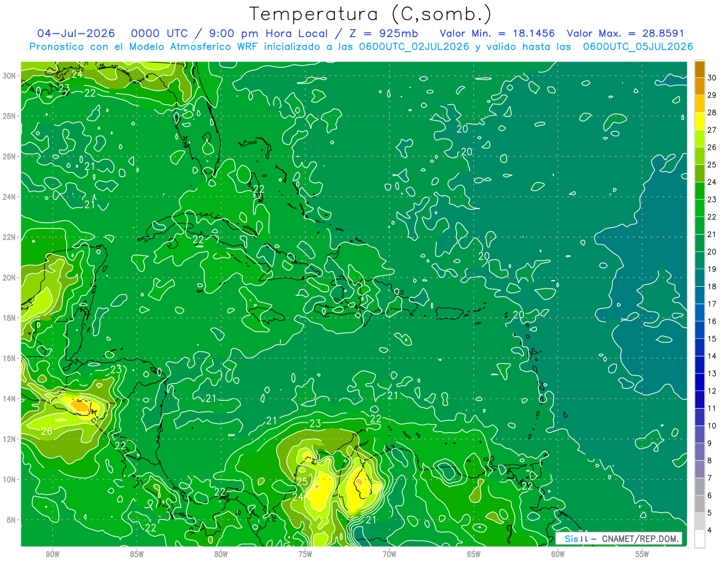Screen dimensions: 728x562
Task: Click the 24N latitude axis label
Action: pyautogui.click(x=9, y=196)
